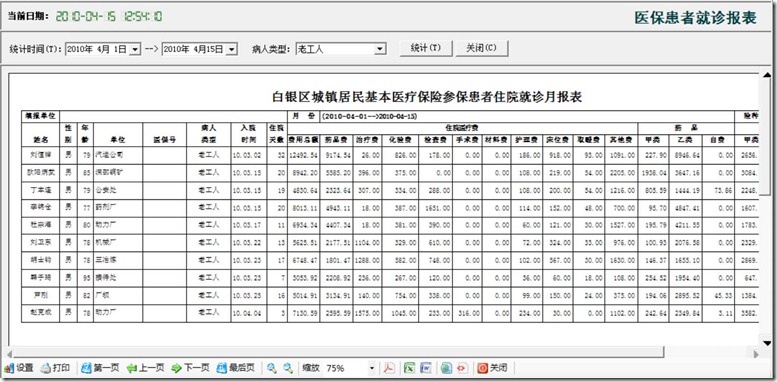Click the first magnifier zoom icon
This screenshot has width=777, height=382.
click(x=272, y=368)
